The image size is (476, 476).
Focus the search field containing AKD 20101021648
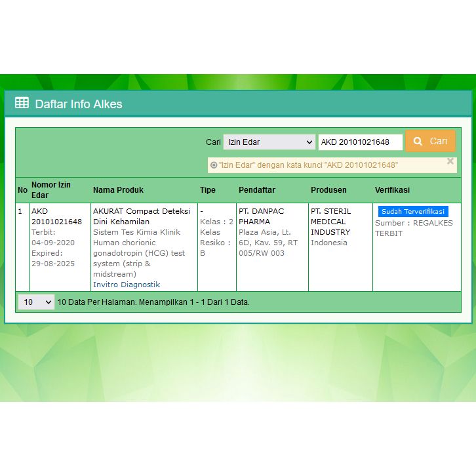click(x=361, y=142)
